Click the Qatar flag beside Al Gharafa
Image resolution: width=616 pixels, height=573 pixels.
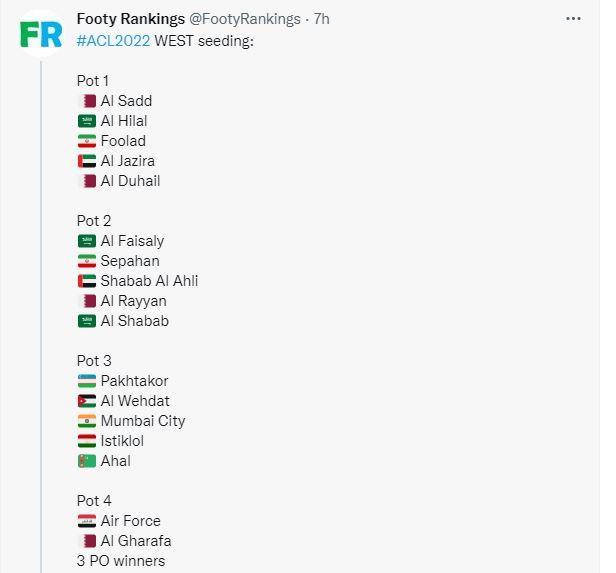(x=87, y=541)
